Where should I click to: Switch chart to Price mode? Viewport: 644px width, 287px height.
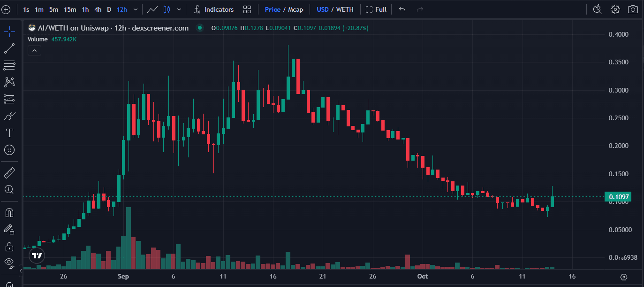tap(273, 9)
